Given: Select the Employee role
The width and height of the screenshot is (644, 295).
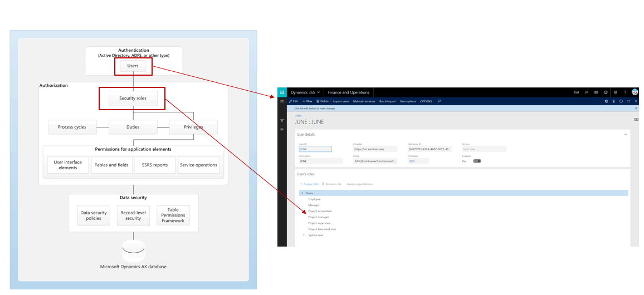Looking at the screenshot, I should (x=314, y=199).
